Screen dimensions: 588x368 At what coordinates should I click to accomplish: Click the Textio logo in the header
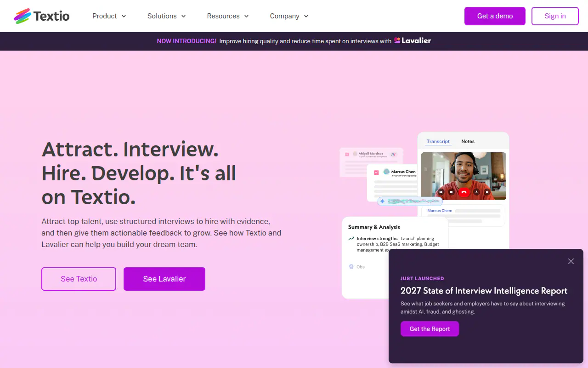[x=41, y=16]
